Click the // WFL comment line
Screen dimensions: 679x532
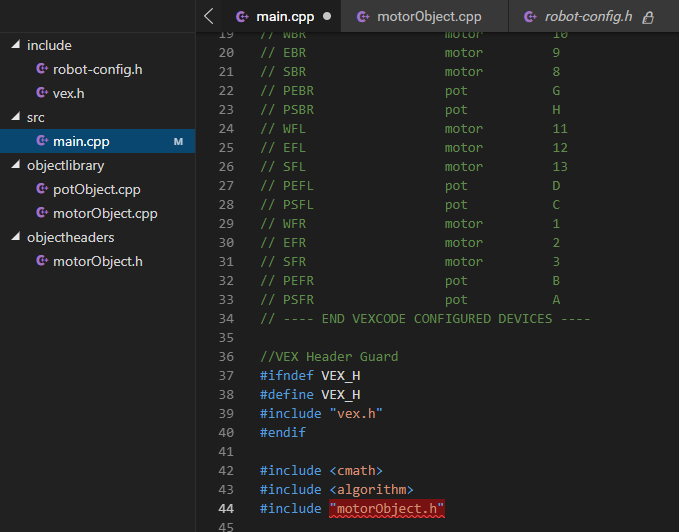(414, 129)
